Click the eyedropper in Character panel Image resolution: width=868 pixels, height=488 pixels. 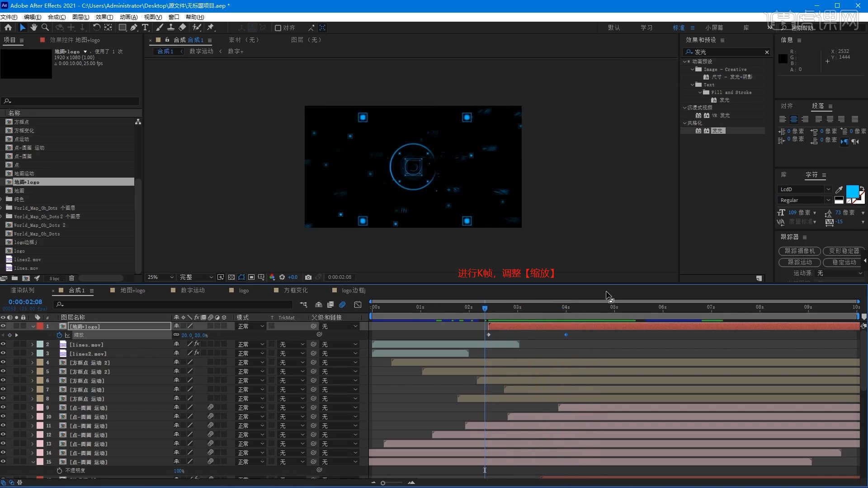[x=839, y=189]
